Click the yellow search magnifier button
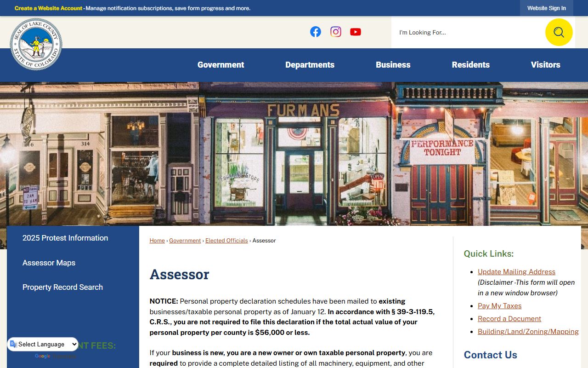588x368 pixels. [x=559, y=32]
